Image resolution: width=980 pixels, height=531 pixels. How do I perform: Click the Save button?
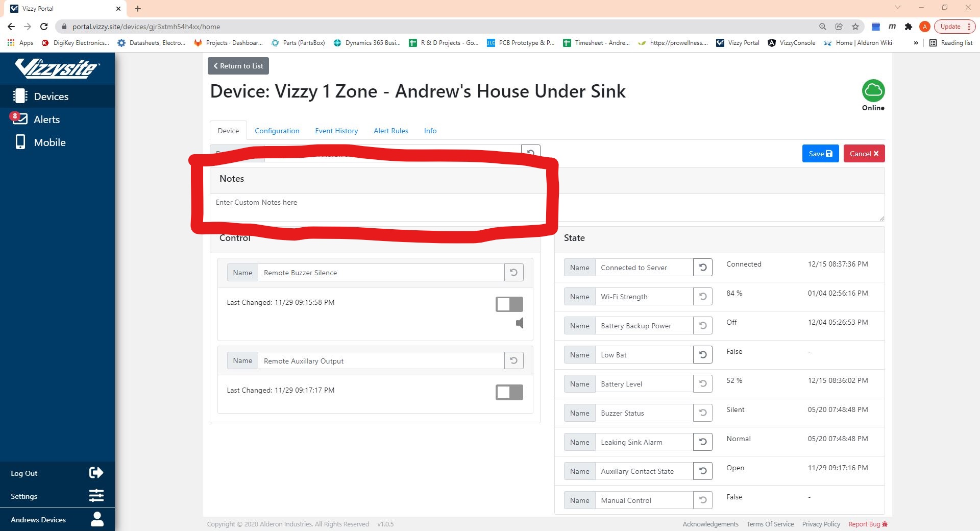point(820,154)
